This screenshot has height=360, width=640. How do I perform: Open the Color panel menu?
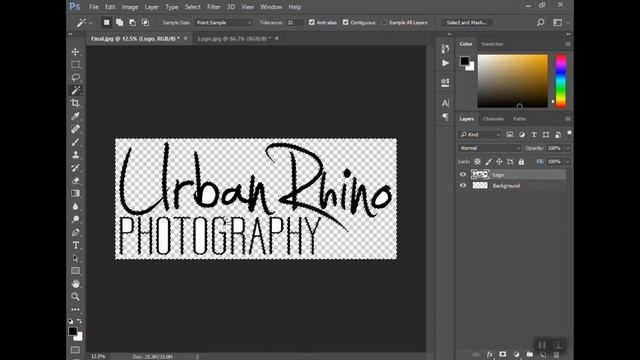tap(568, 44)
